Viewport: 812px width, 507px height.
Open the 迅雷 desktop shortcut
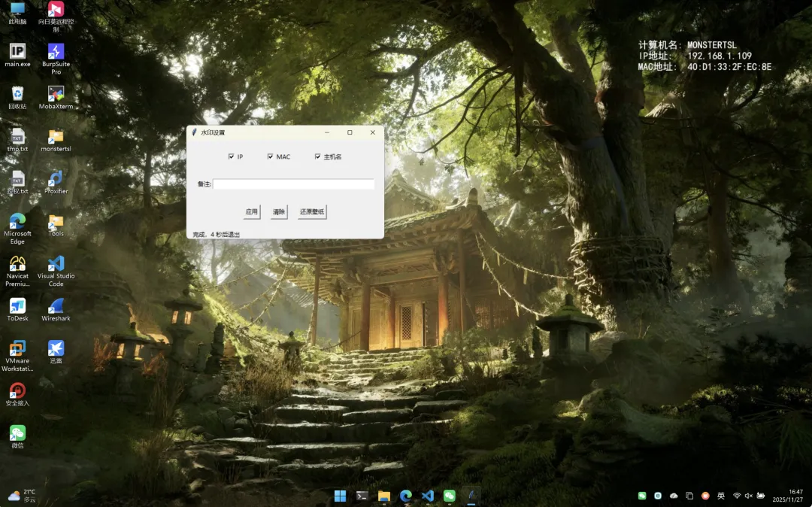tap(56, 353)
